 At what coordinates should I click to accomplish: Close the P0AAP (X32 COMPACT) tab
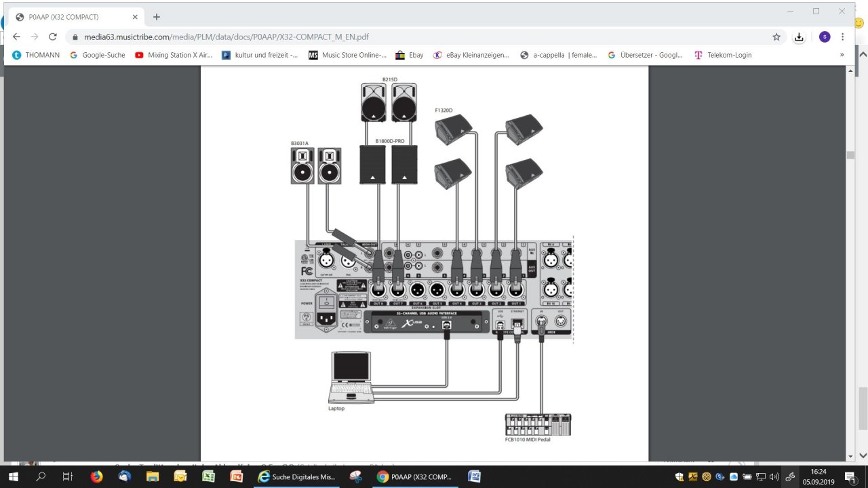135,17
